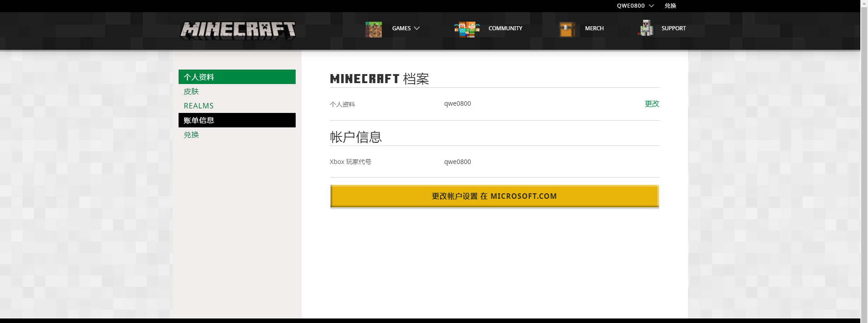This screenshot has width=868, height=323.
Task: Open 兑换 redeem in the sidebar
Action: tap(191, 135)
